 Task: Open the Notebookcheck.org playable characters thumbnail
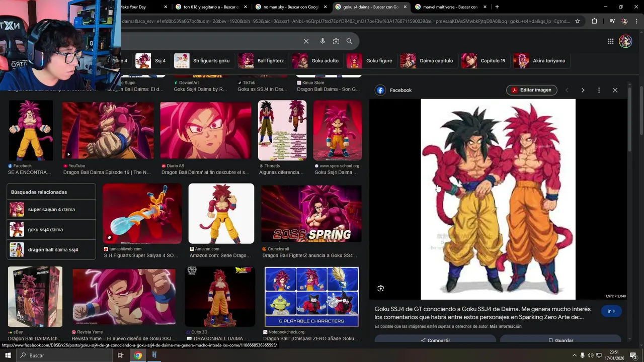312,297
